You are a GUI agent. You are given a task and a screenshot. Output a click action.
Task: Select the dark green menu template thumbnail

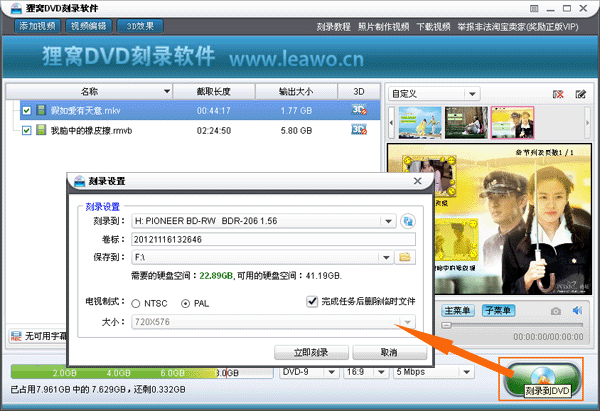pos(466,122)
